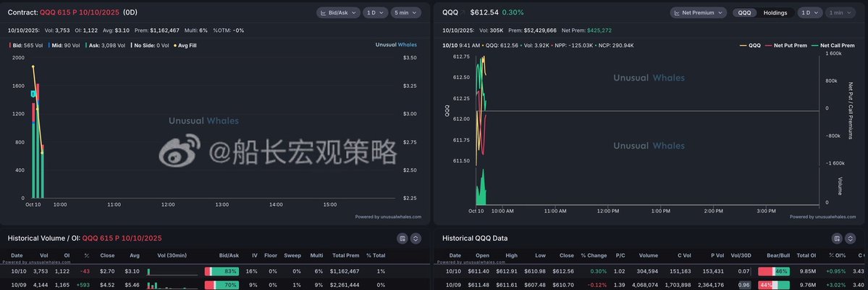This screenshot has width=868, height=290.
Task: Click the 10/09 date in Historical QQQ Data table
Action: tap(454, 284)
